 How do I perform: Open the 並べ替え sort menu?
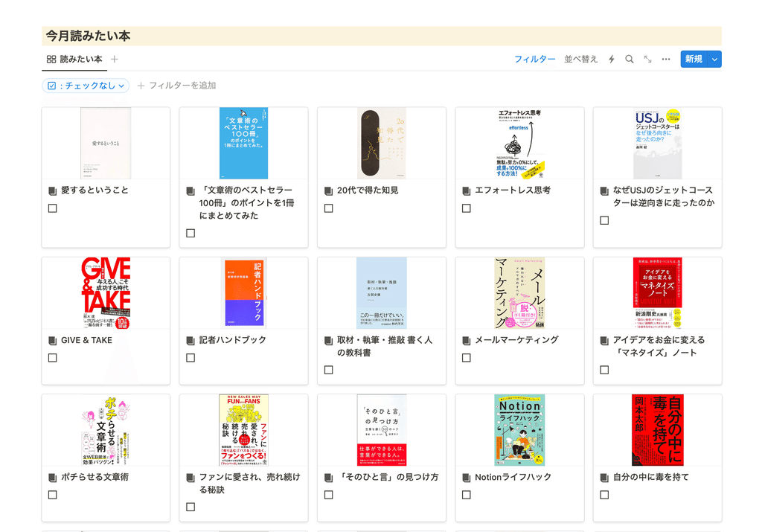point(580,60)
